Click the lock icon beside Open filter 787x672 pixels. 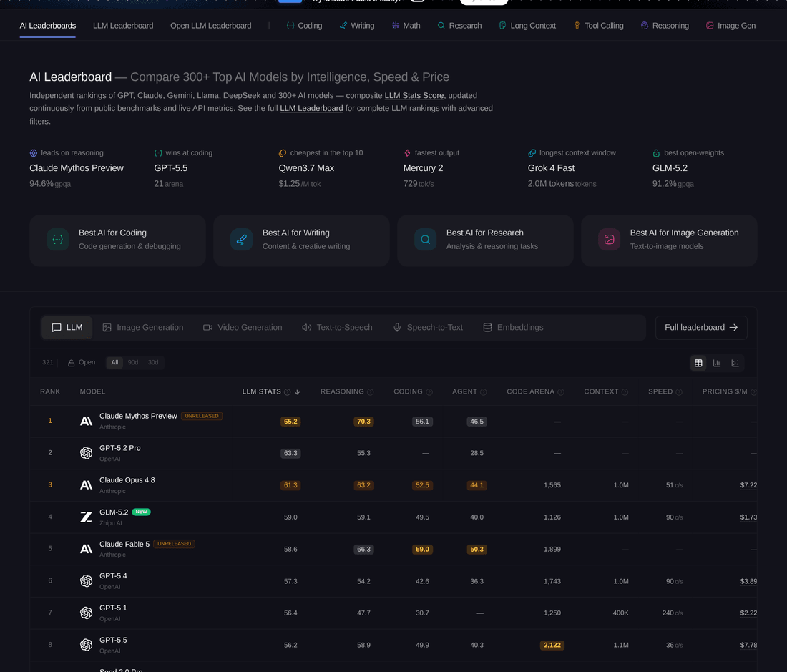click(72, 362)
